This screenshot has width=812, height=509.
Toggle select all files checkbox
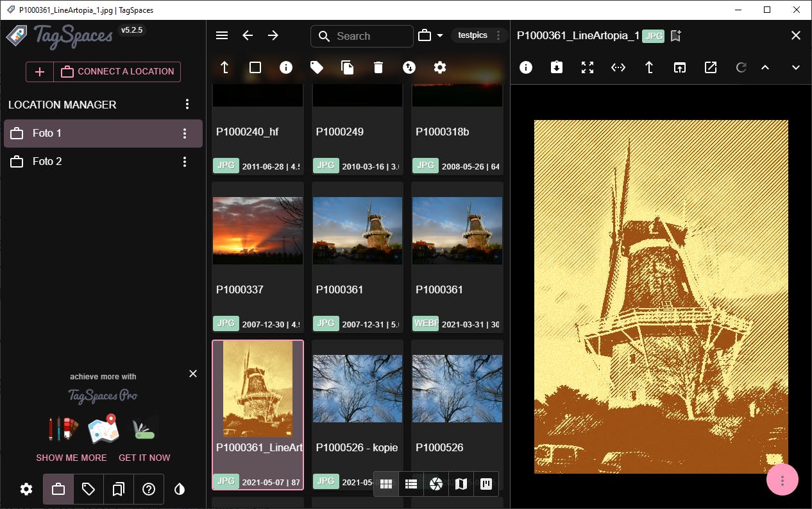255,67
